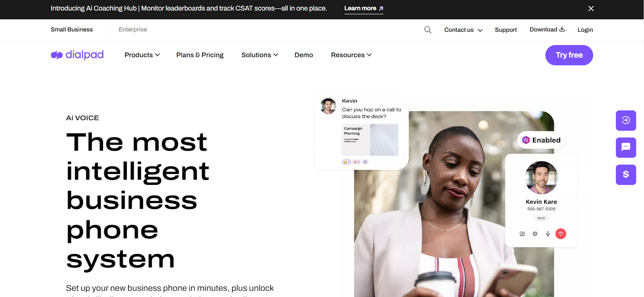Expand the Products dropdown

[142, 55]
